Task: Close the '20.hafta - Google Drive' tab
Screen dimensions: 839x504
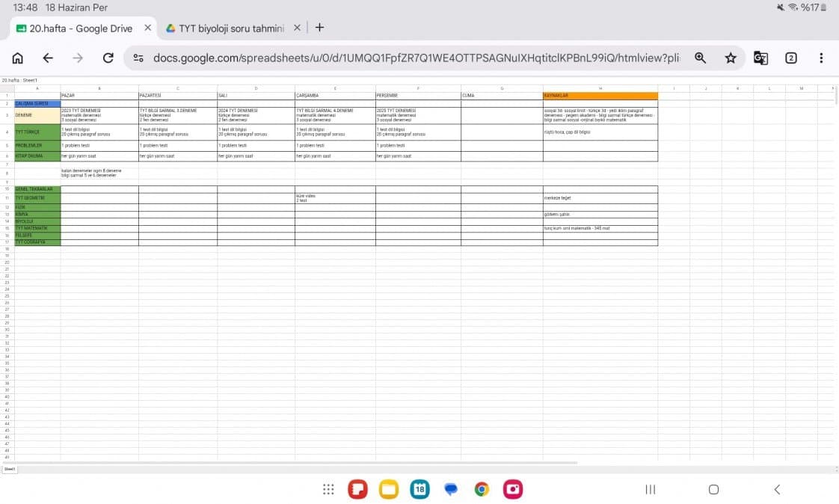Action: tap(147, 28)
